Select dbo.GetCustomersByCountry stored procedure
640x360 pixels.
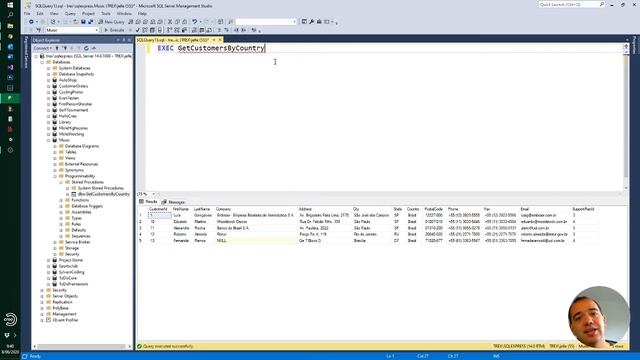coord(104,194)
